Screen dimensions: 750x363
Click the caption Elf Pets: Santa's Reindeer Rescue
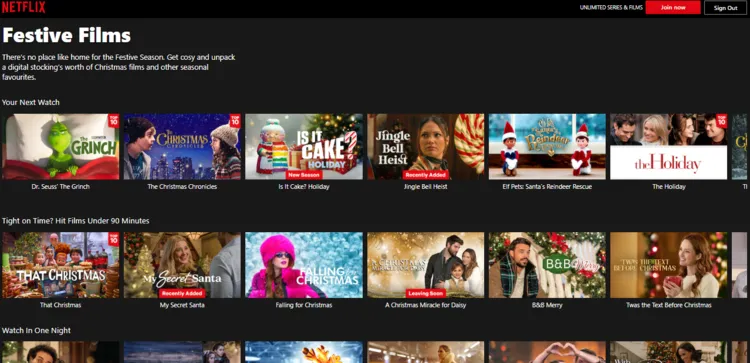[547, 187]
